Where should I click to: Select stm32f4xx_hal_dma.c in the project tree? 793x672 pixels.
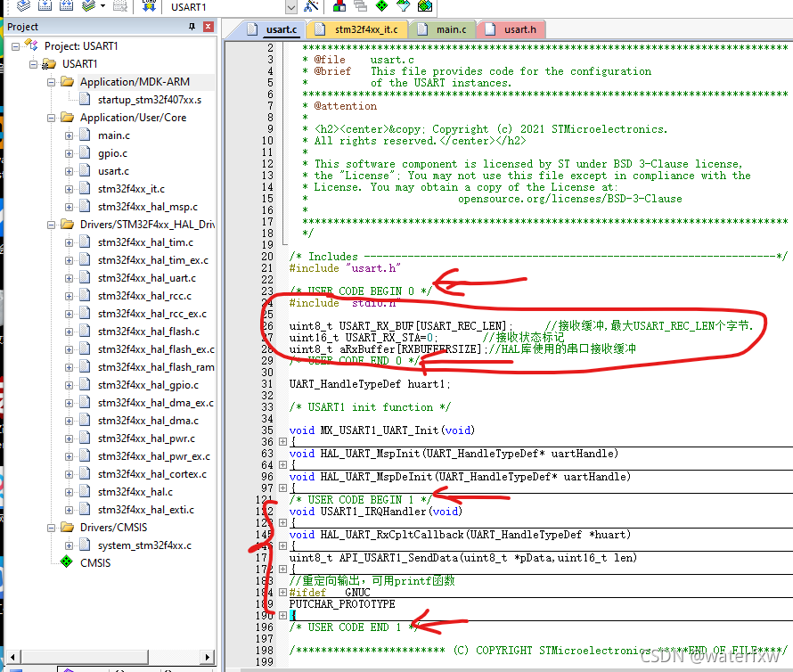(x=148, y=421)
